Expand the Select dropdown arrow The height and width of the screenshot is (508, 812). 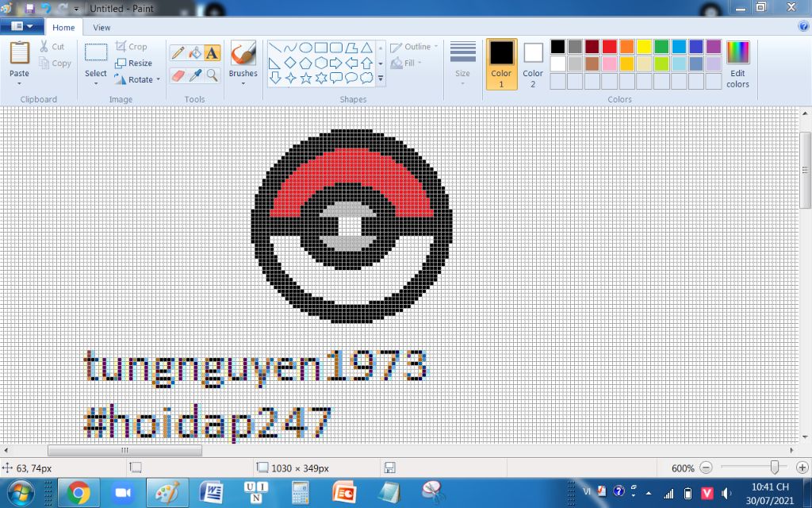point(96,83)
